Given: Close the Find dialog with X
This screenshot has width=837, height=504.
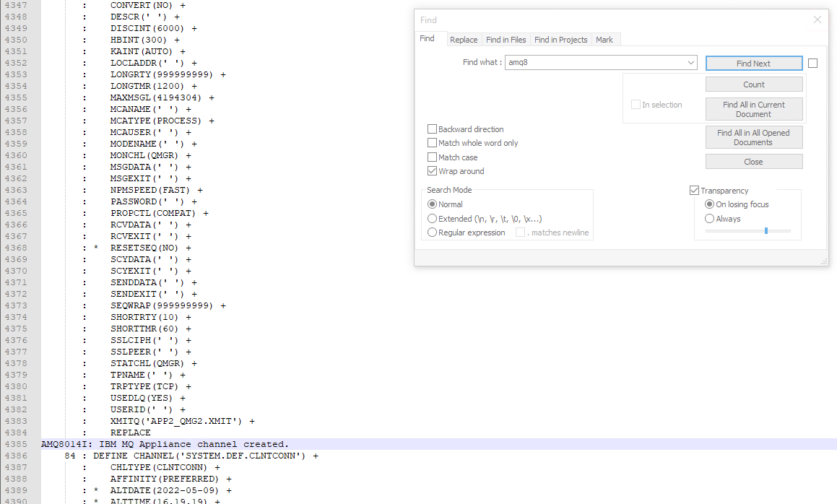Looking at the screenshot, I should (x=818, y=19).
